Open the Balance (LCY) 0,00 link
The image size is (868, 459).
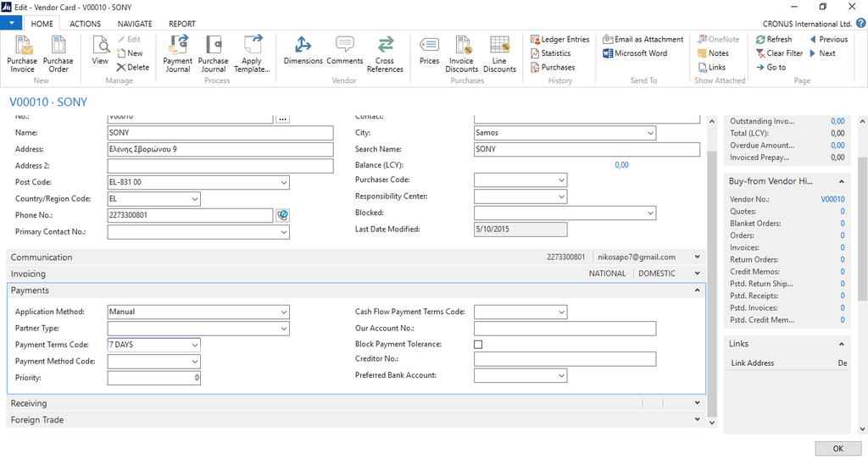click(621, 165)
